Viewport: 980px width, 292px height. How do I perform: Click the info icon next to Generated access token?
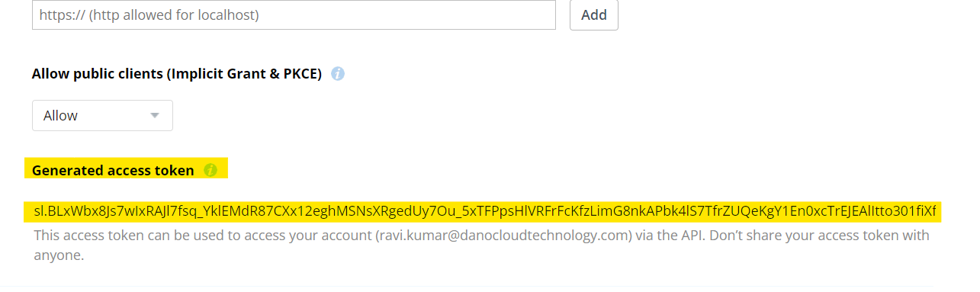(210, 170)
